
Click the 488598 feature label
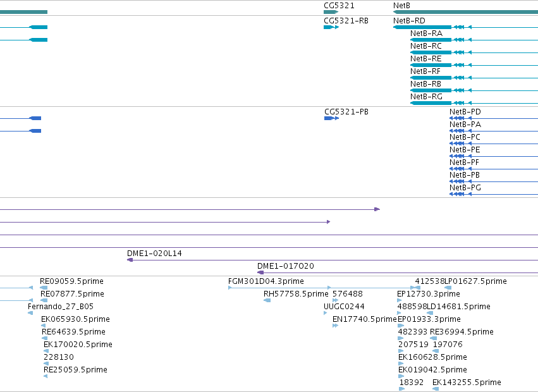click(412, 307)
